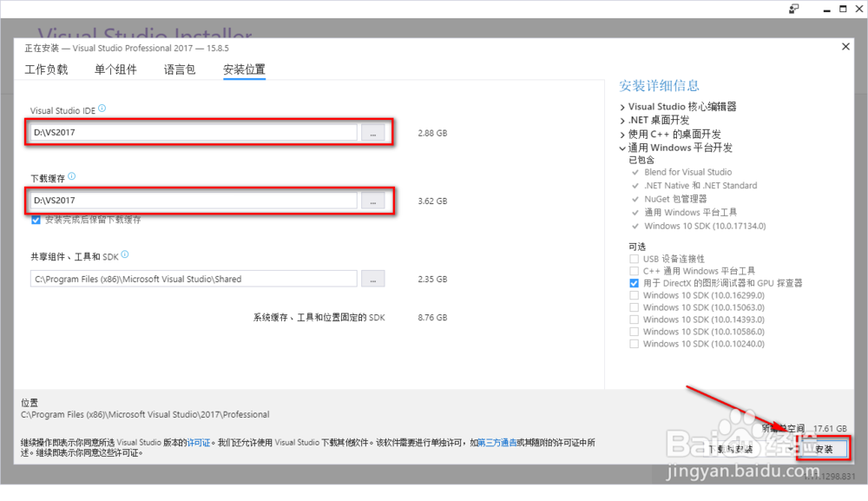
Task: Switch to the 单个组件 tab
Action: click(115, 69)
